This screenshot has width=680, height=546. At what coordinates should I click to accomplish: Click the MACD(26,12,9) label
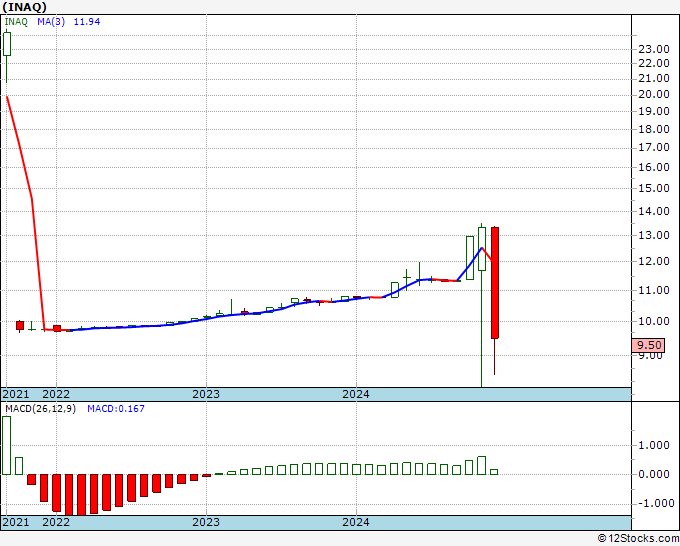40,409
